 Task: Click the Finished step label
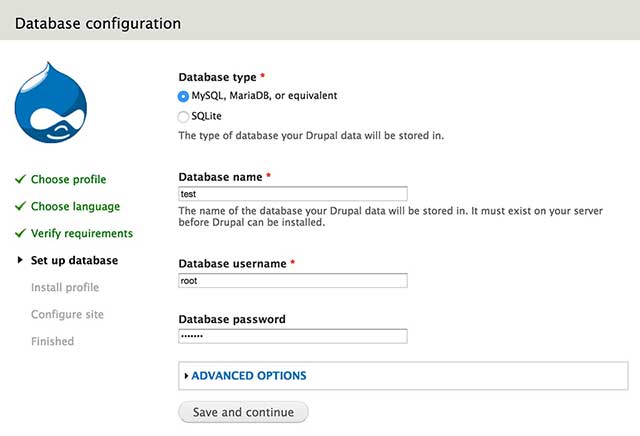click(x=52, y=342)
